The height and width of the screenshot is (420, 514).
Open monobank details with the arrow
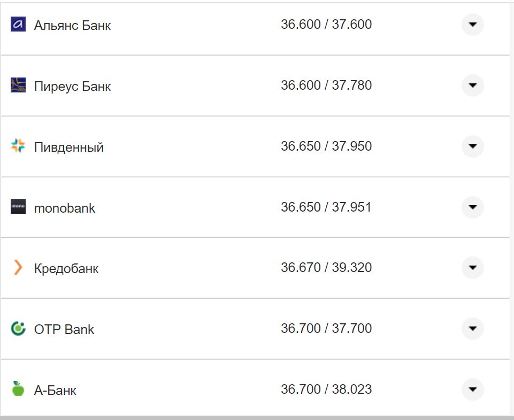472,207
